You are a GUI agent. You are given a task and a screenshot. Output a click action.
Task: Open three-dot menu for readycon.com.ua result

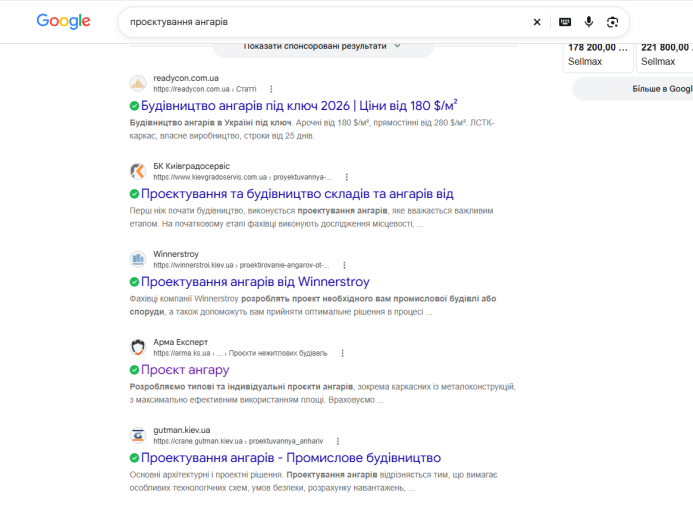[x=271, y=89]
